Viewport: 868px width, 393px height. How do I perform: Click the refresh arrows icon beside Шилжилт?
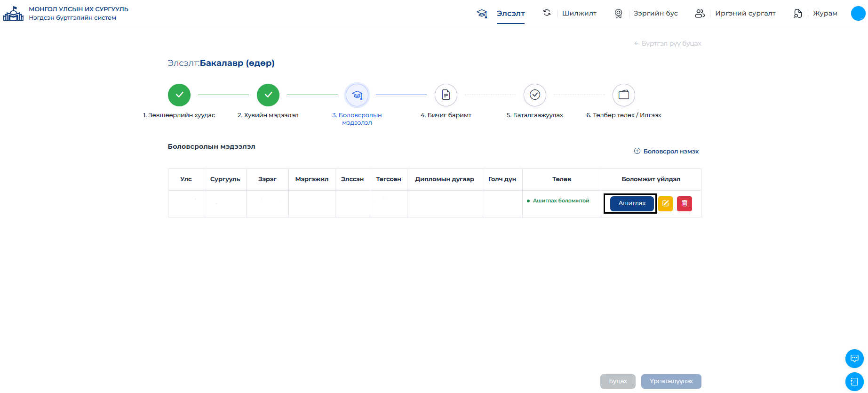tap(547, 13)
